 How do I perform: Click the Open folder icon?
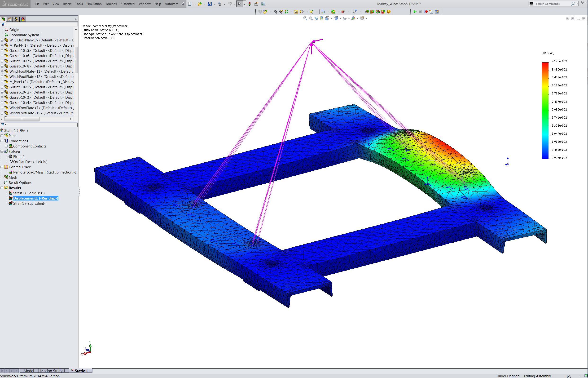pos(200,4)
